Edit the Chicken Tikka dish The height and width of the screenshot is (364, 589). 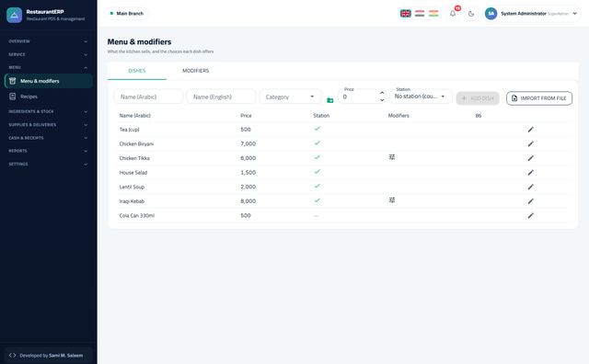click(x=530, y=158)
